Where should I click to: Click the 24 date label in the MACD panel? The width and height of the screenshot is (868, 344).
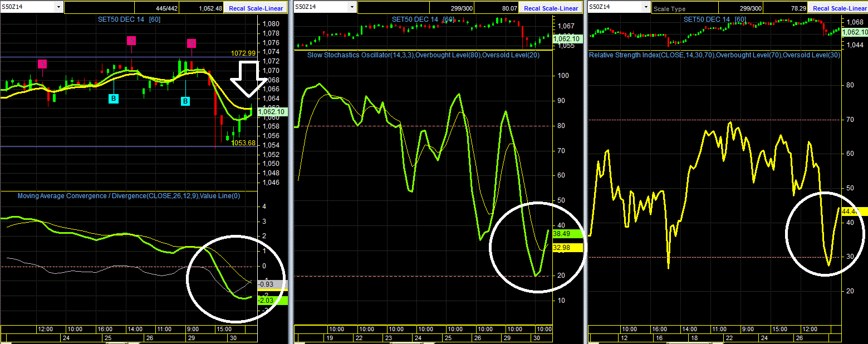66,338
